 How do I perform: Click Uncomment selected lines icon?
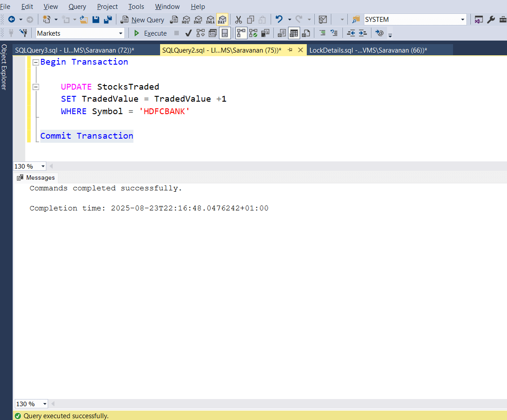[x=334, y=33]
